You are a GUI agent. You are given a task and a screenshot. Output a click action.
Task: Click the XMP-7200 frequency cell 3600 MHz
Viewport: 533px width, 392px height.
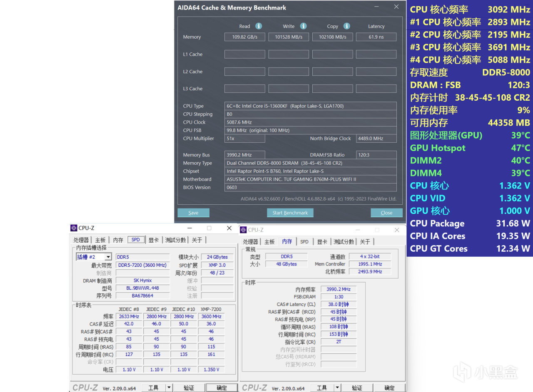coord(212,316)
